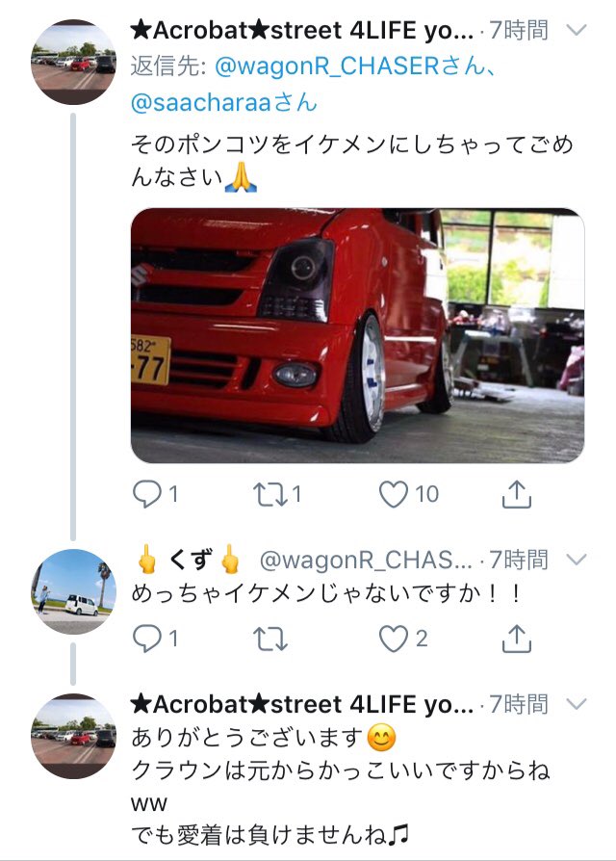
Task: Retweet くず's イケメン tweet
Action: pyautogui.click(x=269, y=639)
